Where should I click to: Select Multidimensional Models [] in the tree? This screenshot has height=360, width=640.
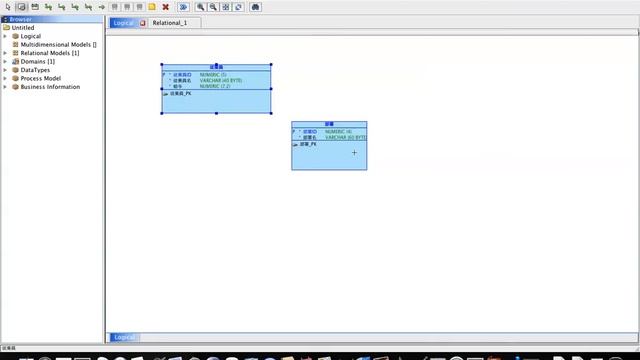(58, 44)
